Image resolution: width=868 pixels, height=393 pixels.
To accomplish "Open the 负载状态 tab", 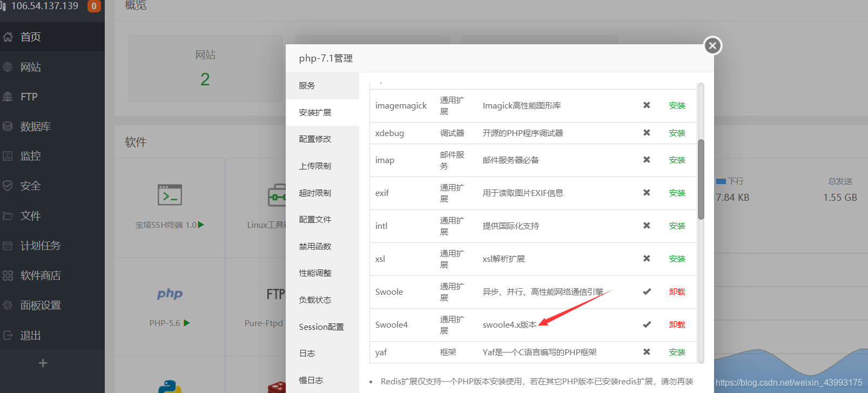I will 322,300.
